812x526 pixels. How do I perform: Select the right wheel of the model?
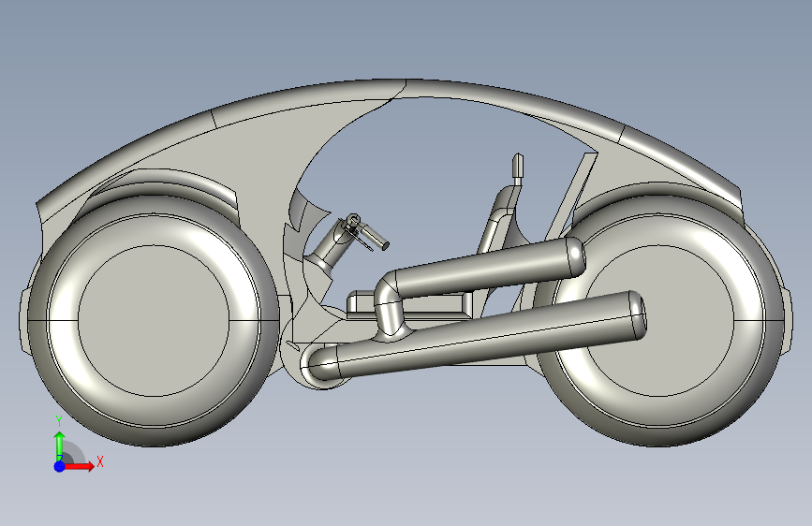(660, 321)
